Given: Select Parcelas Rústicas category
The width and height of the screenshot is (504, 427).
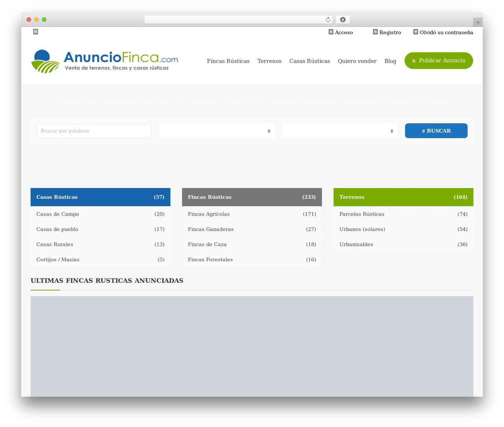Looking at the screenshot, I should click(403, 214).
